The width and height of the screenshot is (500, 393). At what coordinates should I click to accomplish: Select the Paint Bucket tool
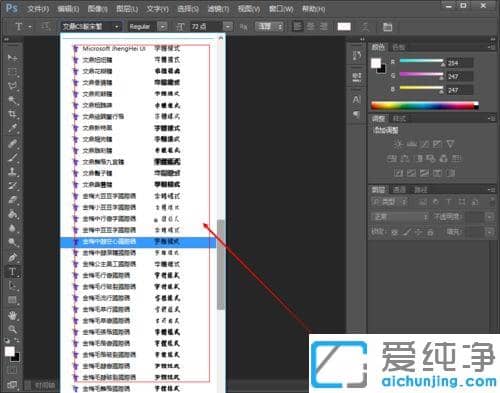click(x=13, y=214)
